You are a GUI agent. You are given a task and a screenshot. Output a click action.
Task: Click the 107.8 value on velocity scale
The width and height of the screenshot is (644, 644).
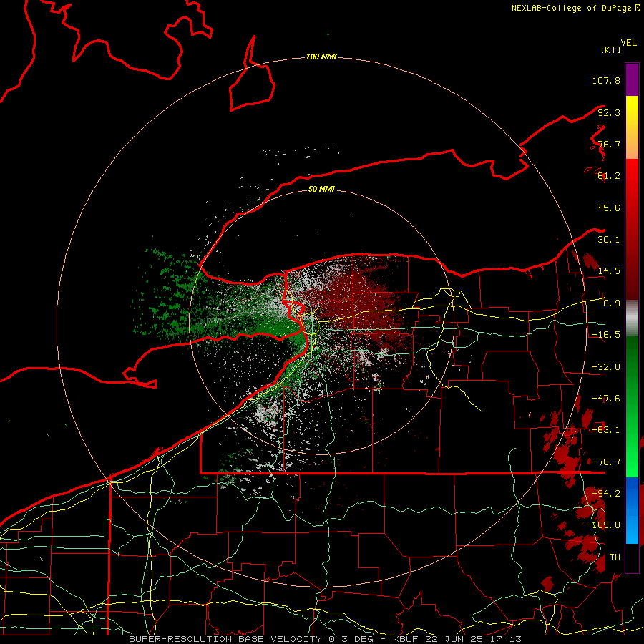pos(606,80)
